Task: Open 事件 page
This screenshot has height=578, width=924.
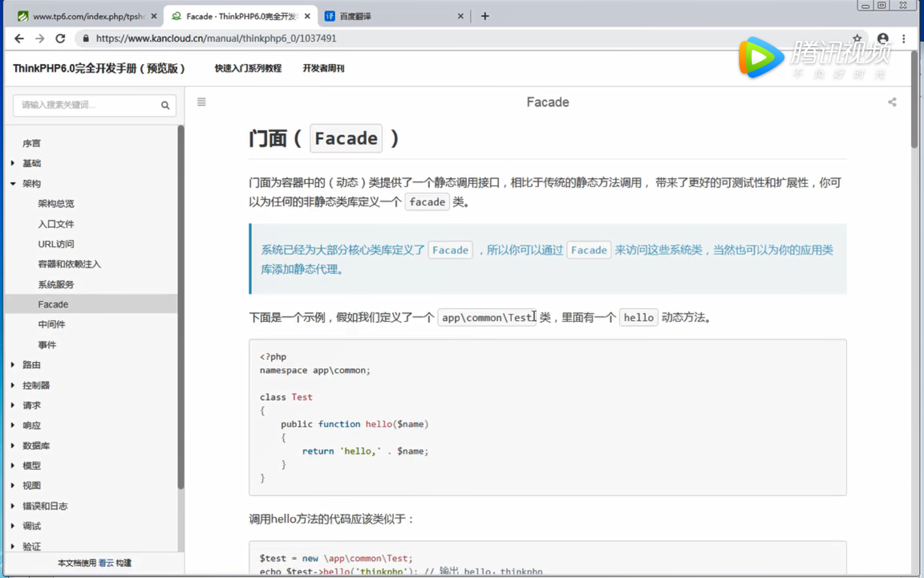Action: [x=47, y=345]
